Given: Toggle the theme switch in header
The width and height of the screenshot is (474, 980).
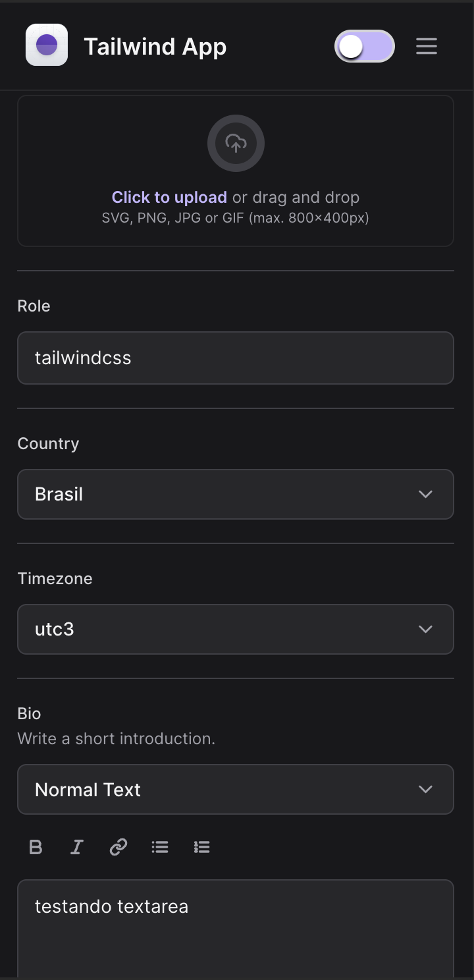Looking at the screenshot, I should click(365, 46).
